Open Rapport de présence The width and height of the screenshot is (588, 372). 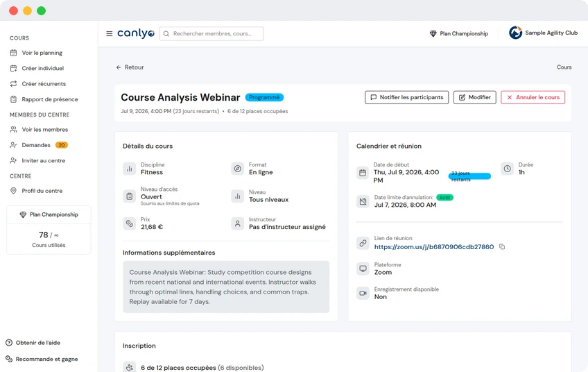50,99
